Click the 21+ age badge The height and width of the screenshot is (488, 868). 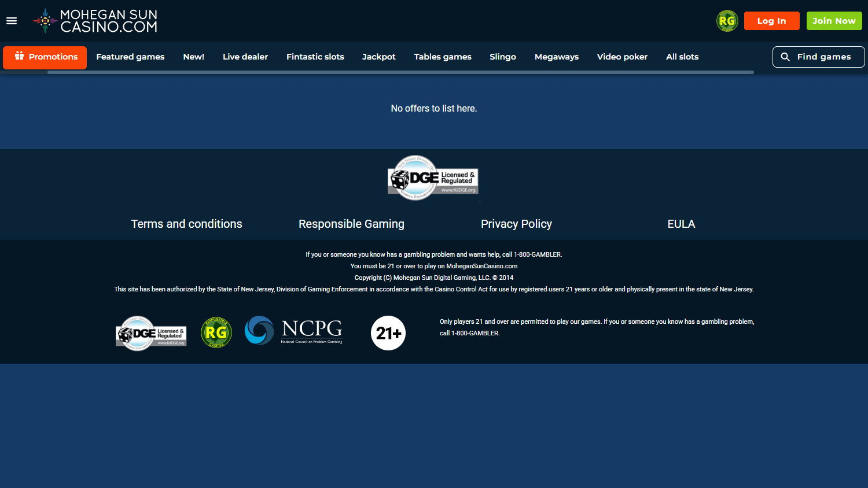tap(388, 333)
